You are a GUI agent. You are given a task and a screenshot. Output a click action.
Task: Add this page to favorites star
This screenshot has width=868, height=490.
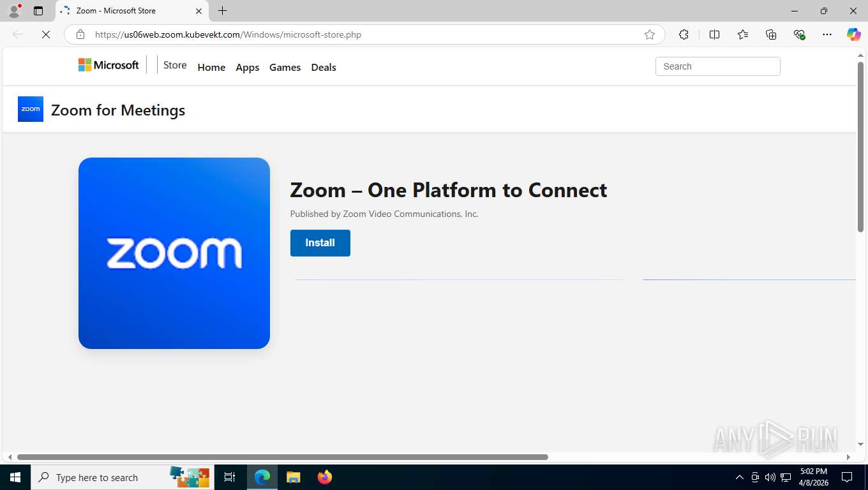coord(650,34)
